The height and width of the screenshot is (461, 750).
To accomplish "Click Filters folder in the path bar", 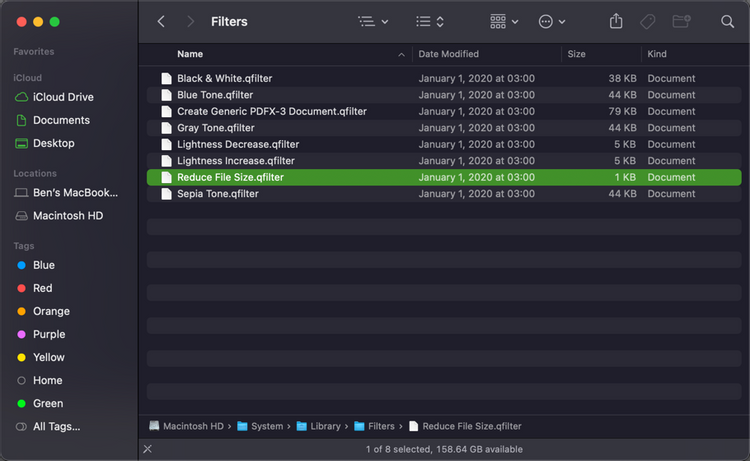I will (375, 426).
